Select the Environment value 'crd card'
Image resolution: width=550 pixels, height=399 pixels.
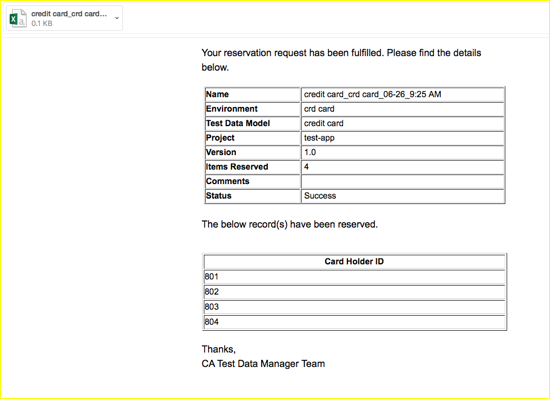403,109
